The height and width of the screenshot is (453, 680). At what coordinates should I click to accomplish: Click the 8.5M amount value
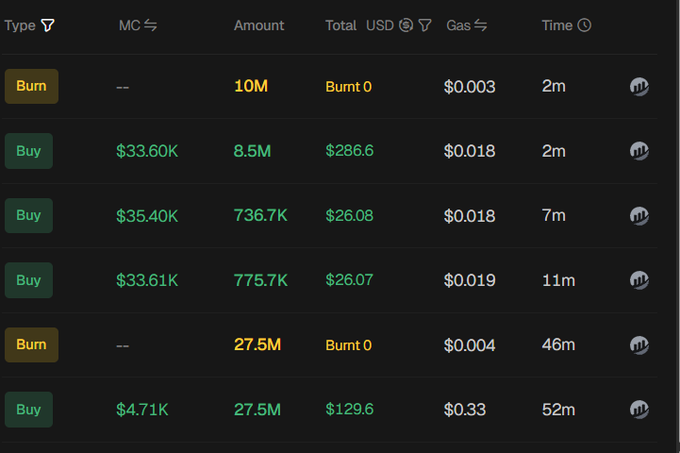click(x=252, y=151)
